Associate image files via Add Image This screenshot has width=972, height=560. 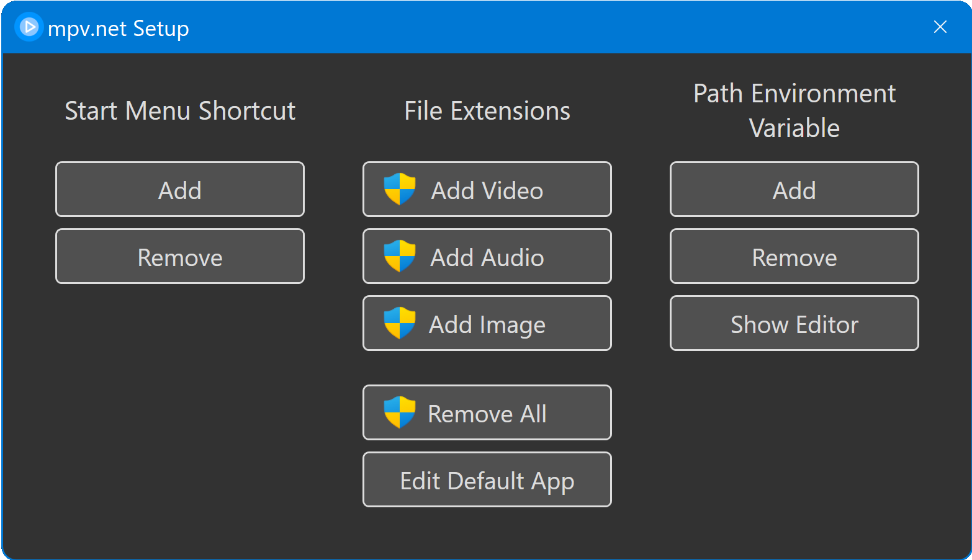point(487,323)
